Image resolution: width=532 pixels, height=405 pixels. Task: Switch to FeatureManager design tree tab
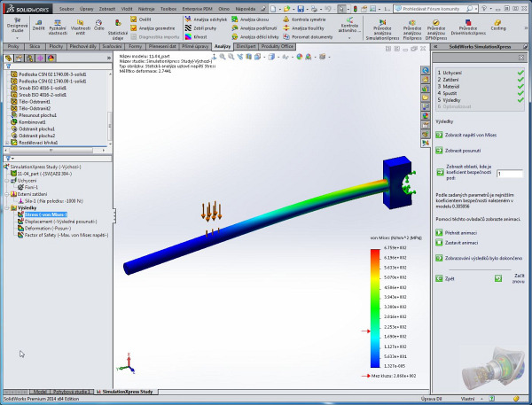8,58
